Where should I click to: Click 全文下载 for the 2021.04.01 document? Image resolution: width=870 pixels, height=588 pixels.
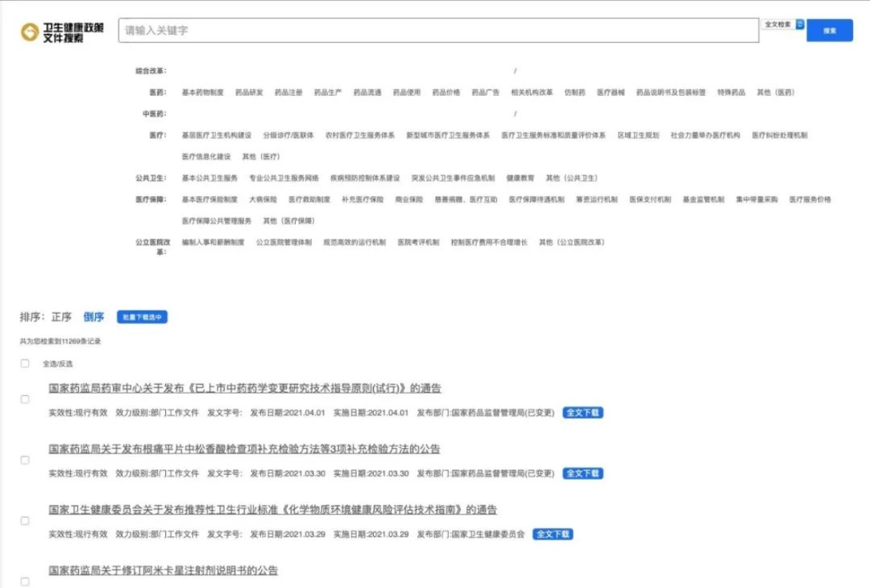tap(582, 413)
